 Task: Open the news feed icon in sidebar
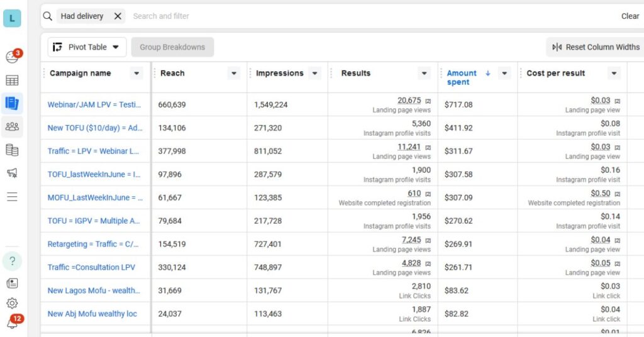coord(12,283)
